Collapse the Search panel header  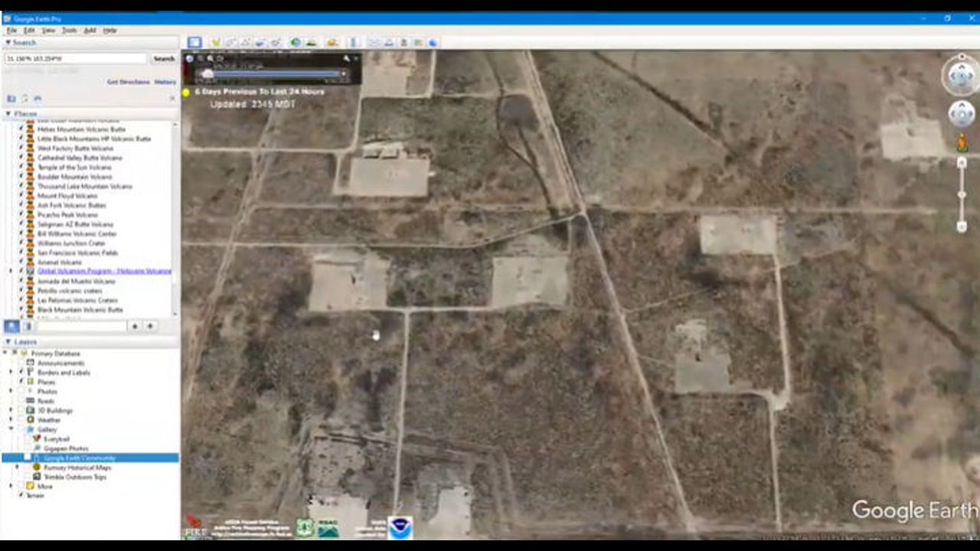pos(8,43)
